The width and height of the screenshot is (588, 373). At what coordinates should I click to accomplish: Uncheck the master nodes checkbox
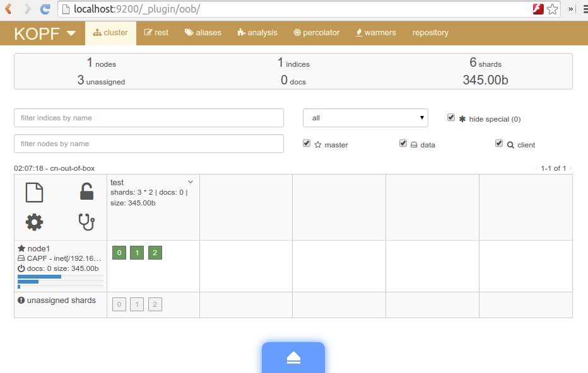pyautogui.click(x=307, y=144)
